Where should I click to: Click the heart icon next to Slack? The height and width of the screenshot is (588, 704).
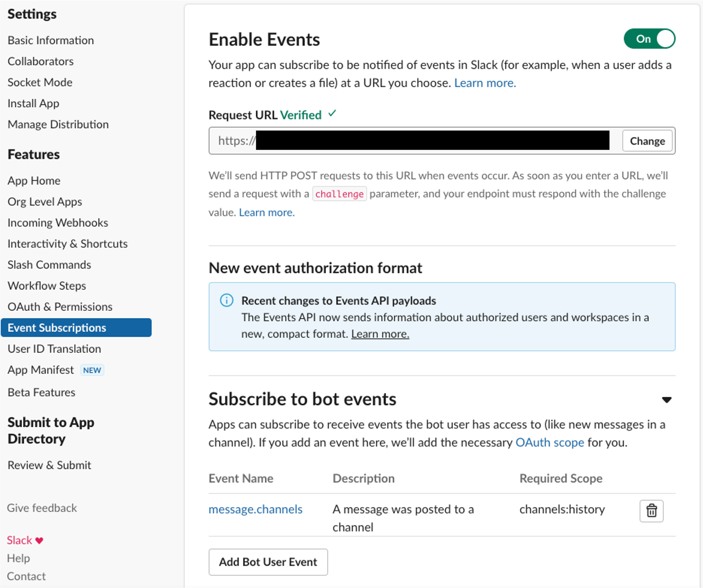[x=39, y=540]
